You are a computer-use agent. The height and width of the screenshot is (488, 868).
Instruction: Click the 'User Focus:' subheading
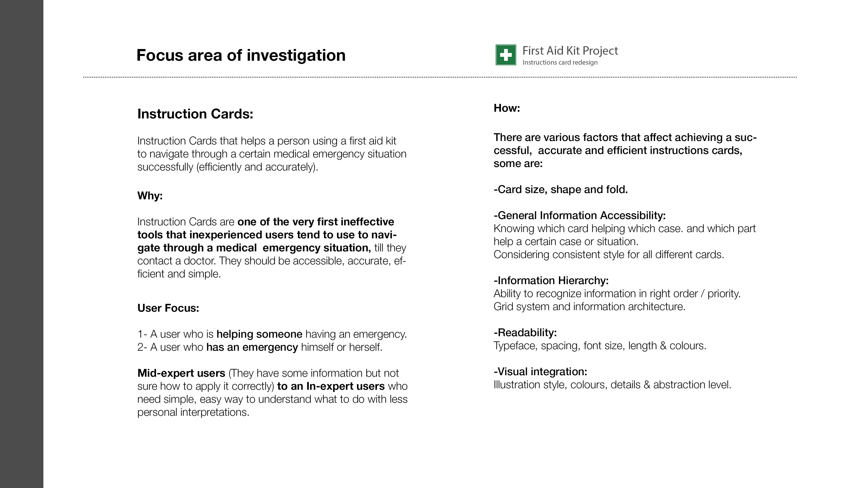click(168, 308)
